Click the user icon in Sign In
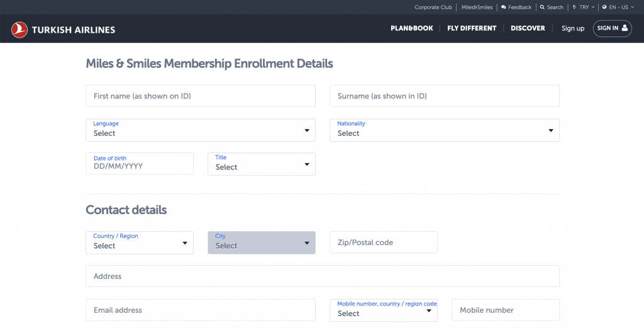The height and width of the screenshot is (328, 644). 625,28
